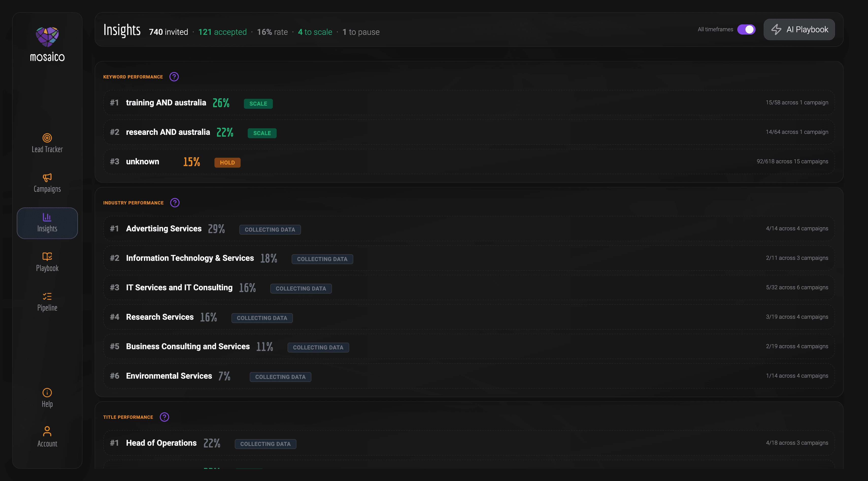
Task: Open Help info icon
Action: pos(47,392)
